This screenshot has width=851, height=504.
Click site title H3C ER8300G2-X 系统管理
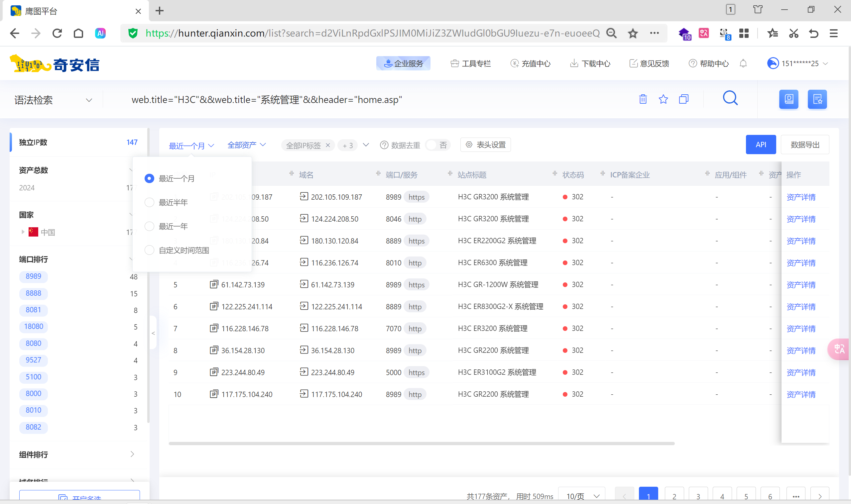[x=500, y=306]
